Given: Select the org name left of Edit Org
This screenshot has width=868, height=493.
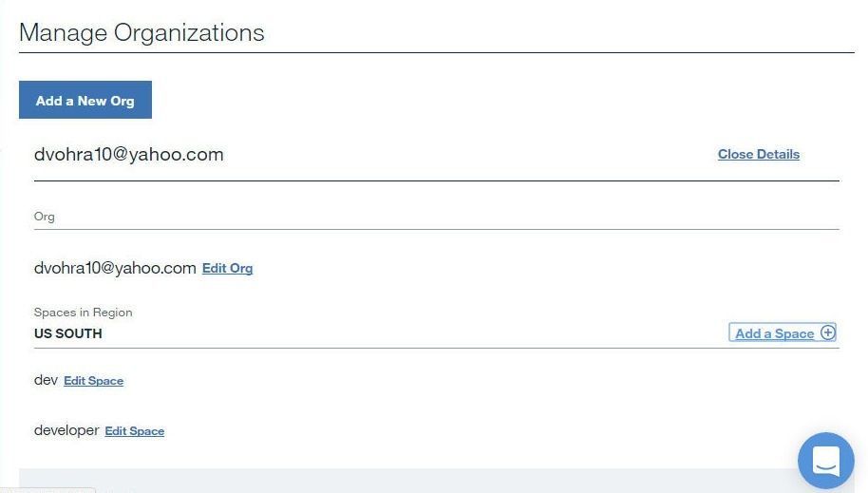Looking at the screenshot, I should click(115, 268).
